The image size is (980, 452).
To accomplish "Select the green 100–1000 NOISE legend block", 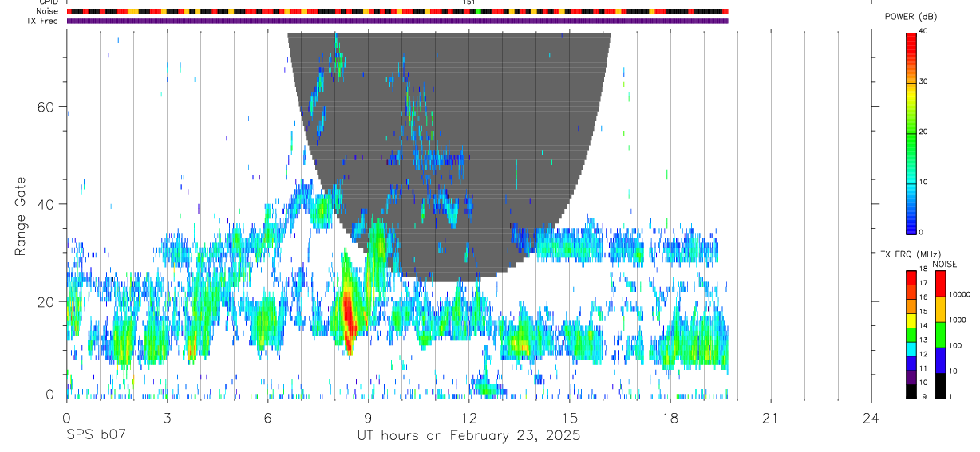I will 941,335.
